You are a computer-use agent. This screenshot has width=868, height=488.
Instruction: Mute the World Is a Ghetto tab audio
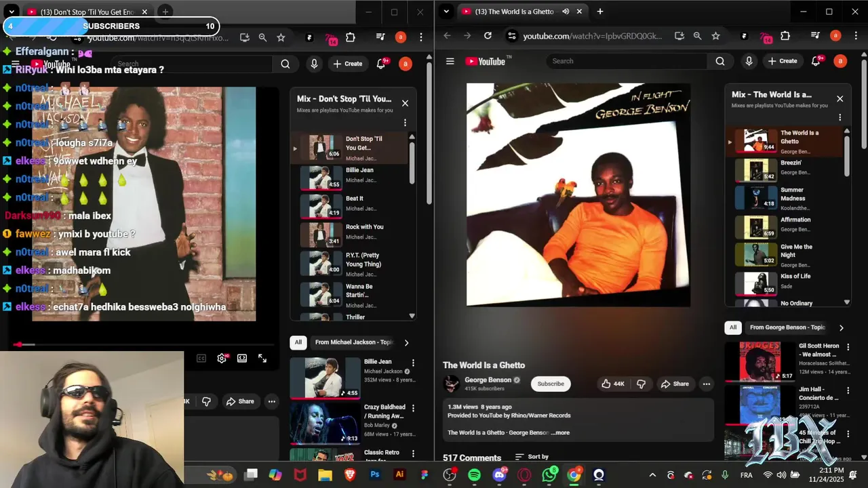tap(566, 12)
